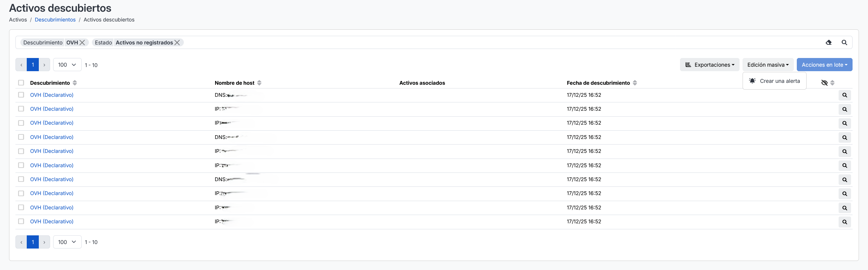
Task: Go to the previous page using the top pagination
Action: point(21,65)
